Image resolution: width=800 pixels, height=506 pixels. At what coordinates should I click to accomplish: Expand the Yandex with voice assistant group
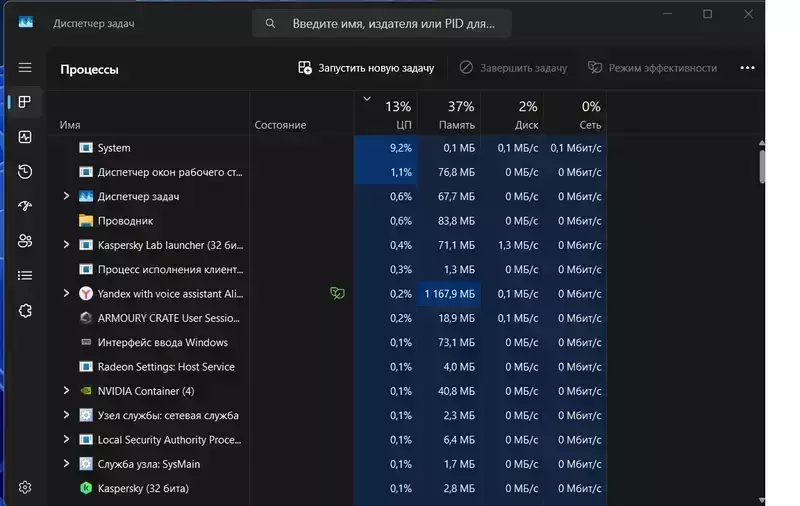(x=66, y=293)
